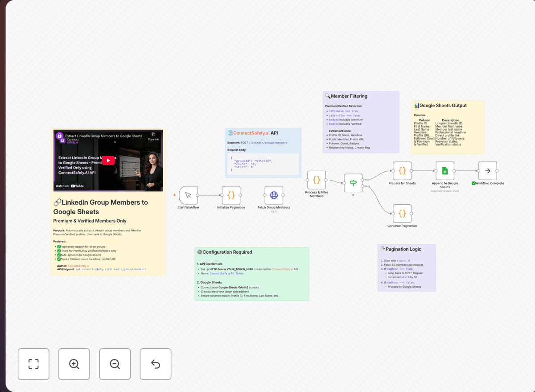
Task: Fit the workflow to the screen
Action: [x=33, y=364]
